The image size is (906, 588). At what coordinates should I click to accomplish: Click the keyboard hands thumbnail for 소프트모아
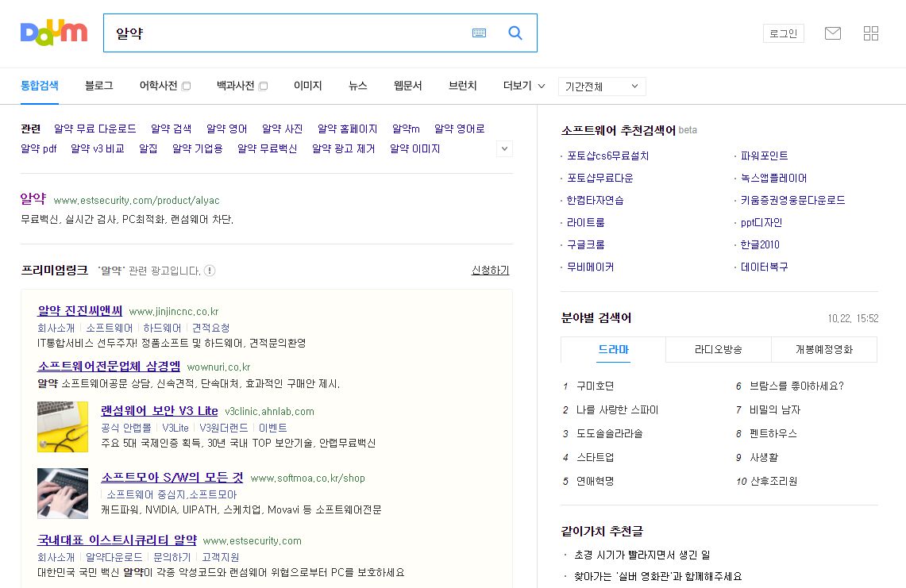coord(63,494)
